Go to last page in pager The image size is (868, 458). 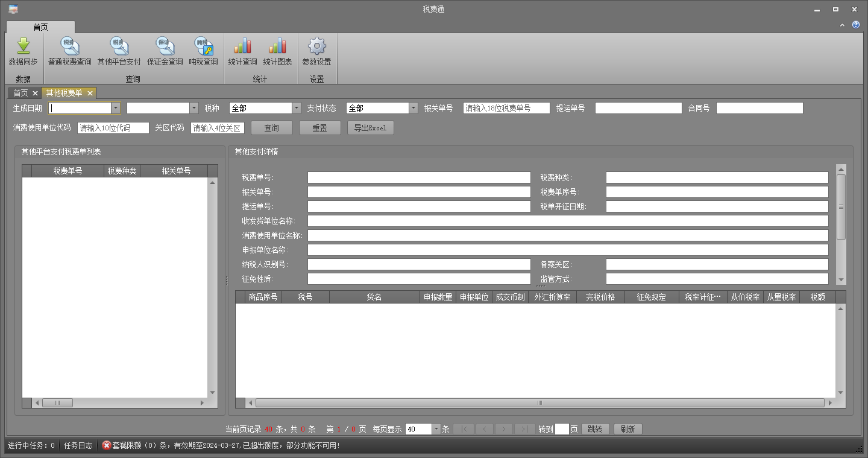524,429
